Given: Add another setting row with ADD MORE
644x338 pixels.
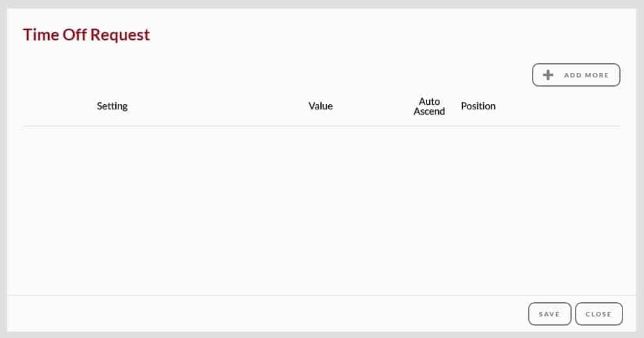Looking at the screenshot, I should [x=576, y=75].
